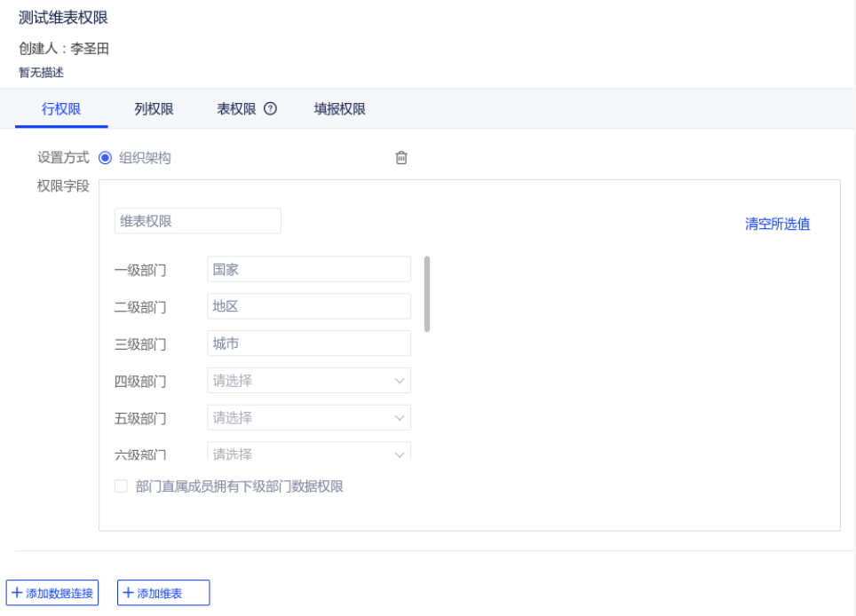856x616 pixels.
Task: Open the 六级部门 dropdown arrow
Action: coord(399,454)
